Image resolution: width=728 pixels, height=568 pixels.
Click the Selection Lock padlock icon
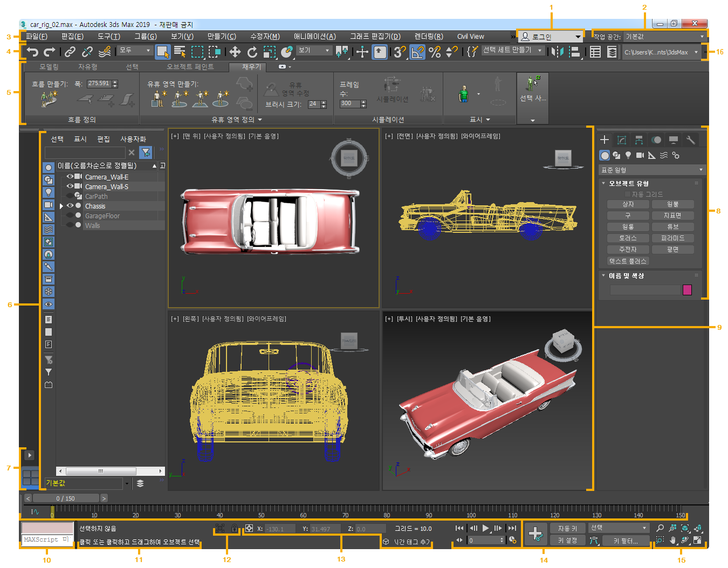tap(234, 529)
